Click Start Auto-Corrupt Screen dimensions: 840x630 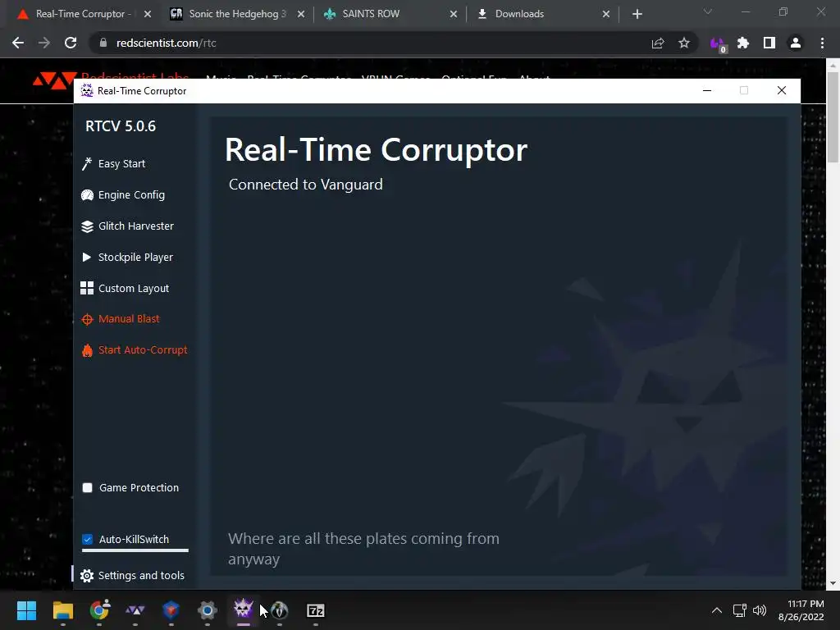click(x=135, y=349)
